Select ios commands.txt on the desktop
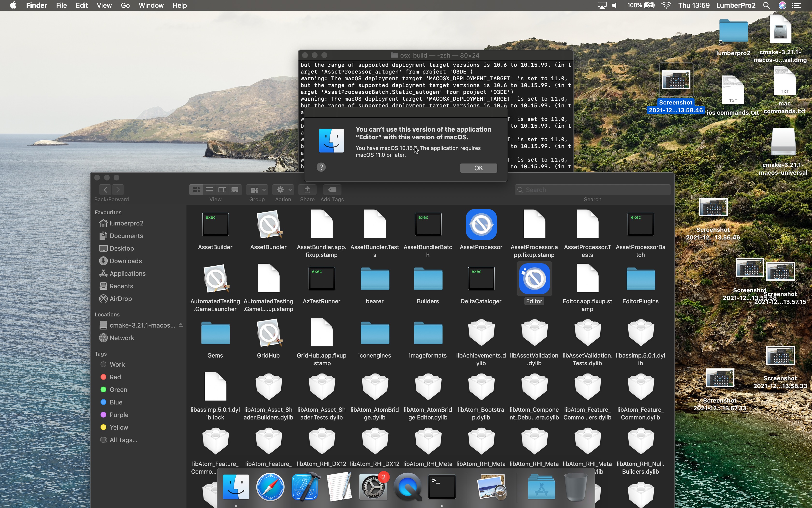Image resolution: width=812 pixels, height=508 pixels. click(x=733, y=95)
